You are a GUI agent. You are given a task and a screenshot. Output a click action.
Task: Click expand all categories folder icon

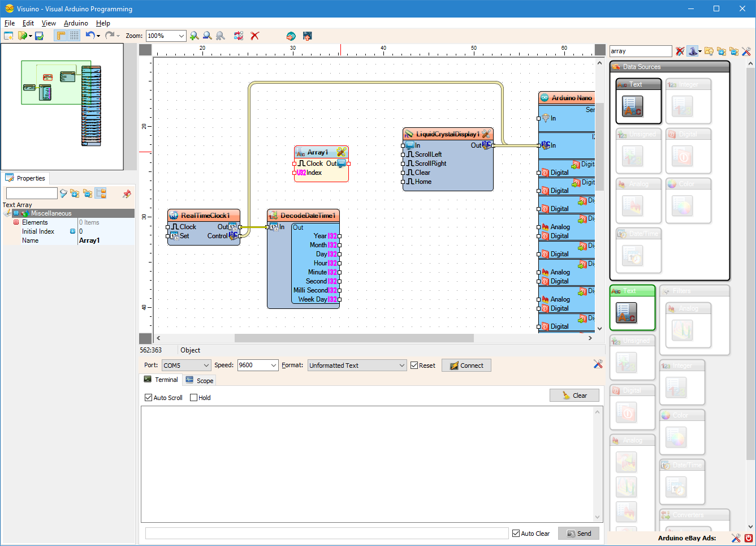coord(722,51)
